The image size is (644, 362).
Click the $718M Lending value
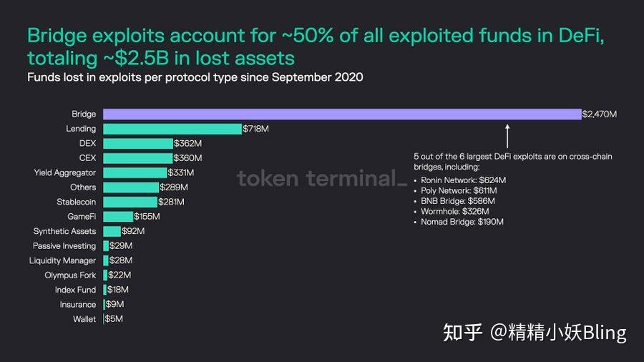click(255, 129)
